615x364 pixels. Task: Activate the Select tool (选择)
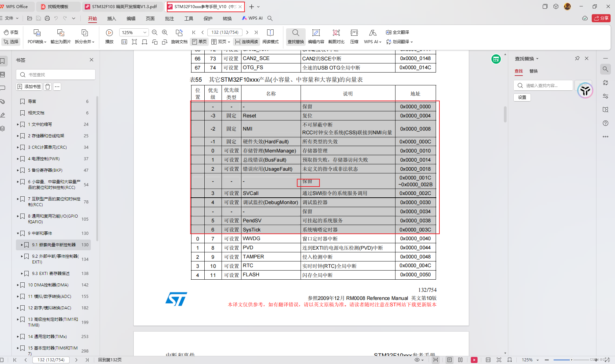click(11, 41)
